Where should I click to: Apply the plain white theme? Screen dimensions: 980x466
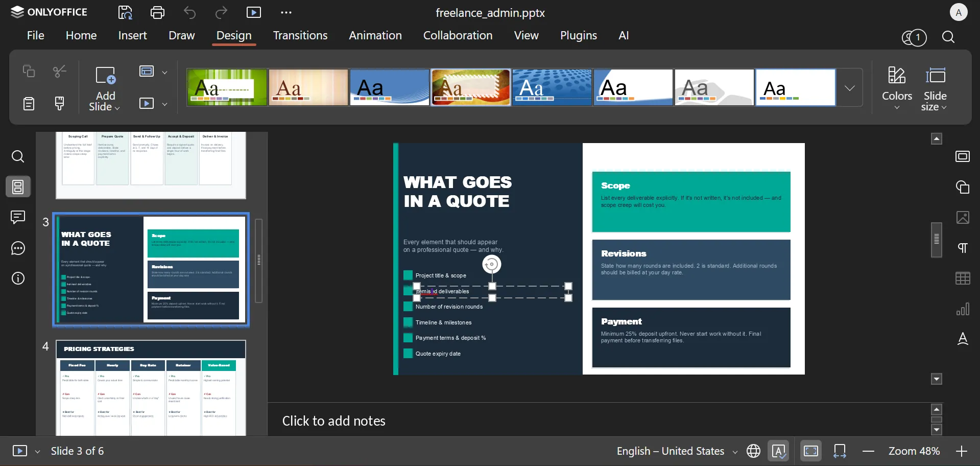click(x=795, y=88)
